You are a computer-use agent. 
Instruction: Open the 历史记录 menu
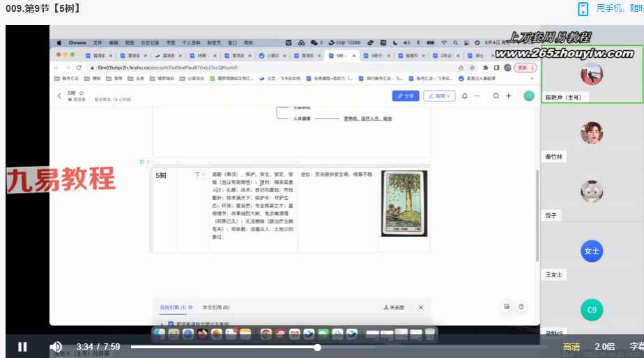(150, 42)
